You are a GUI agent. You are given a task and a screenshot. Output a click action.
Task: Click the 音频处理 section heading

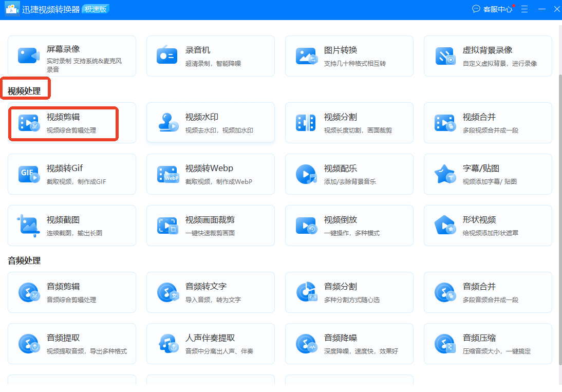coord(24,260)
